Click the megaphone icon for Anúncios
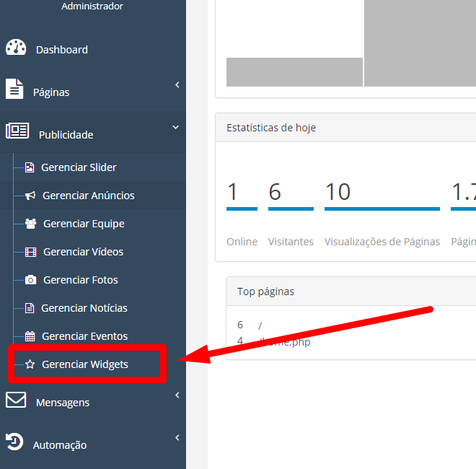Screen dimensions: 476x469 (x=30, y=196)
